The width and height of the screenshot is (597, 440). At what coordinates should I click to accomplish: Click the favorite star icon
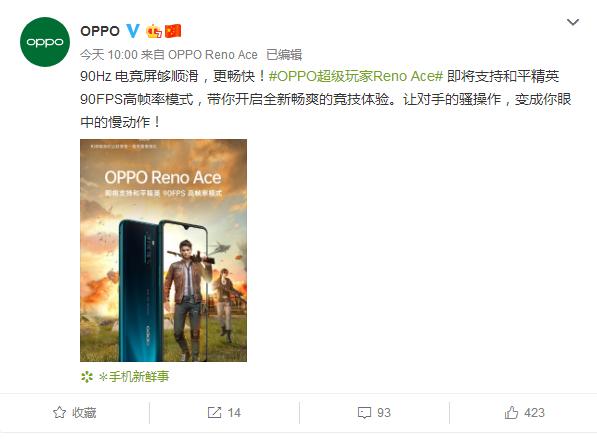[59, 412]
